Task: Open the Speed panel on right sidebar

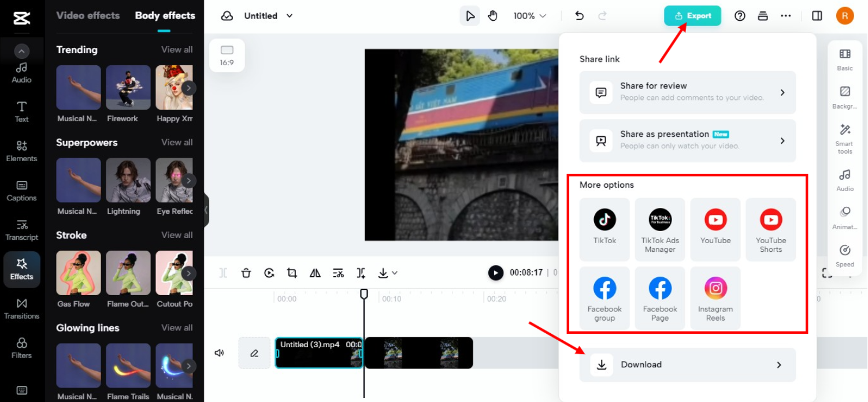Action: [845, 256]
